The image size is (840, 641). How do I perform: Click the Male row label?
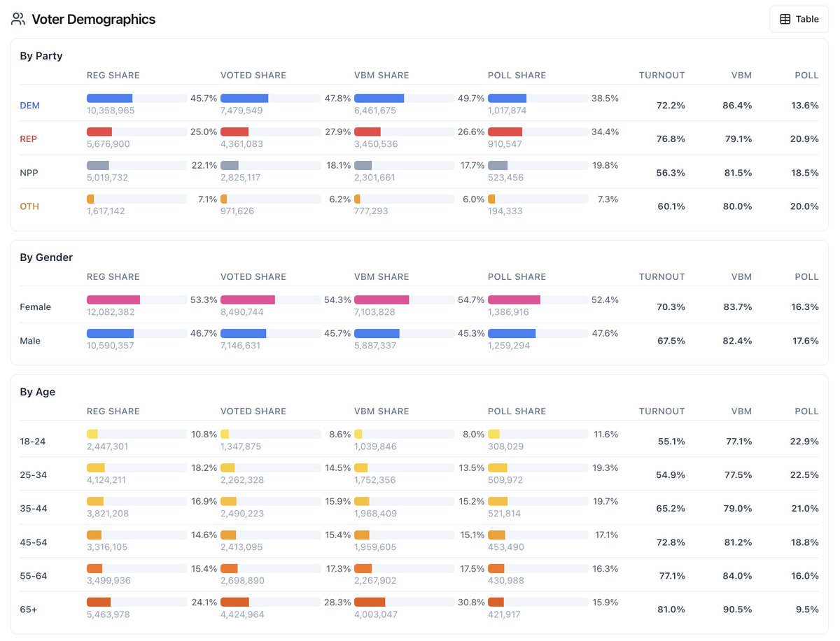tap(30, 341)
